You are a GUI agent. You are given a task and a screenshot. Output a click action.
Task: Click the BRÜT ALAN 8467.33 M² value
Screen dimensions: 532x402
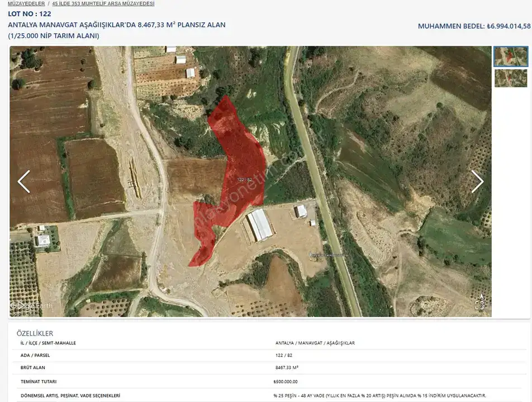pyautogui.click(x=287, y=367)
